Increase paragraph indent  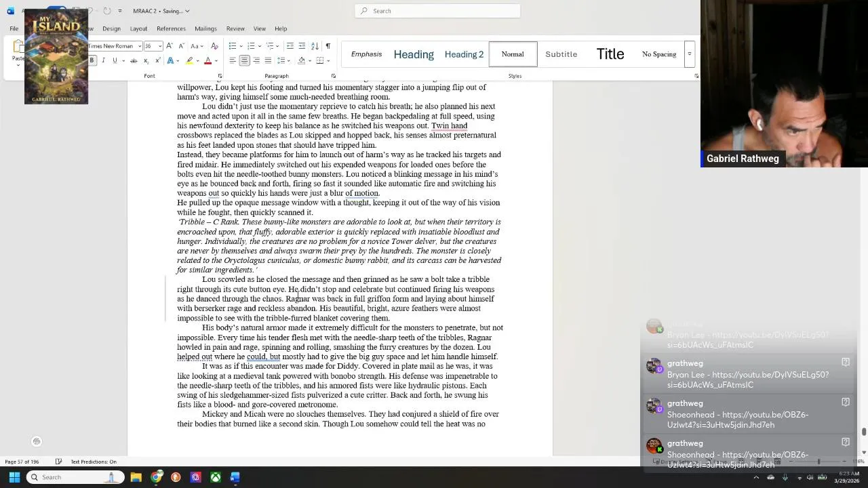(302, 46)
